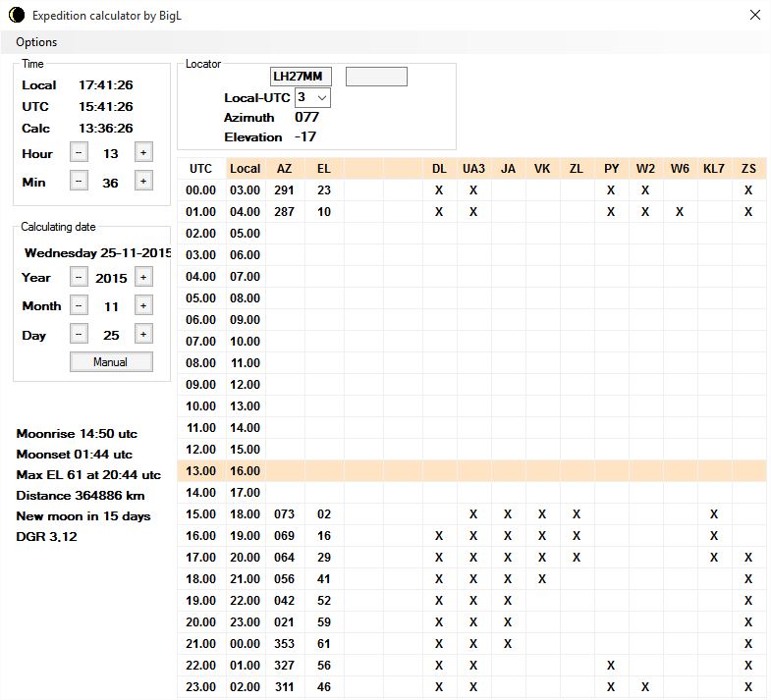Viewport: 771px width, 700px height.
Task: Advance the Month using plus button
Action: tap(142, 305)
